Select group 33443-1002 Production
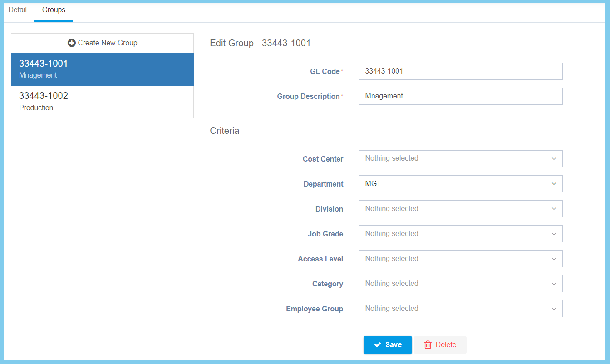The height and width of the screenshot is (364, 610). (102, 102)
